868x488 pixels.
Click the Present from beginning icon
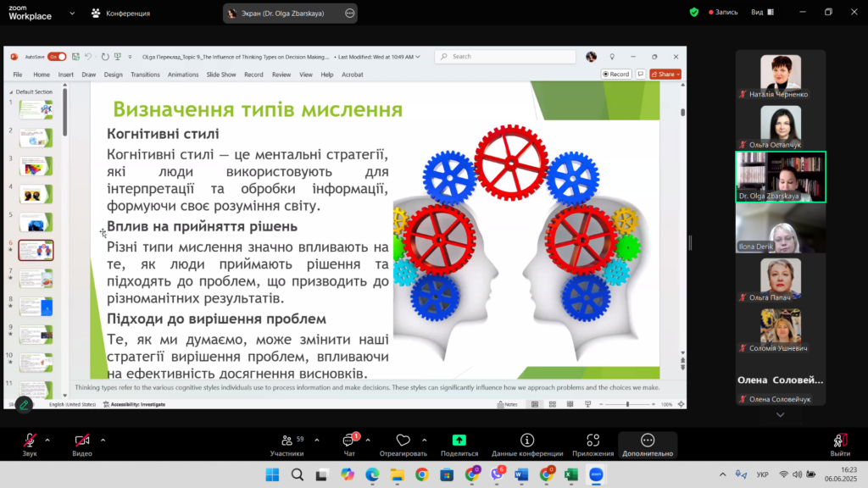pyautogui.click(x=117, y=57)
